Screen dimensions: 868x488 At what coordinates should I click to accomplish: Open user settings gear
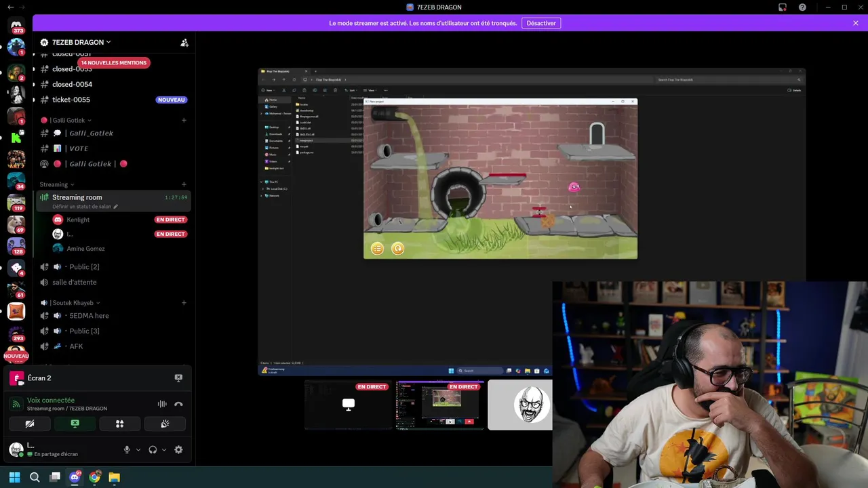(x=178, y=449)
